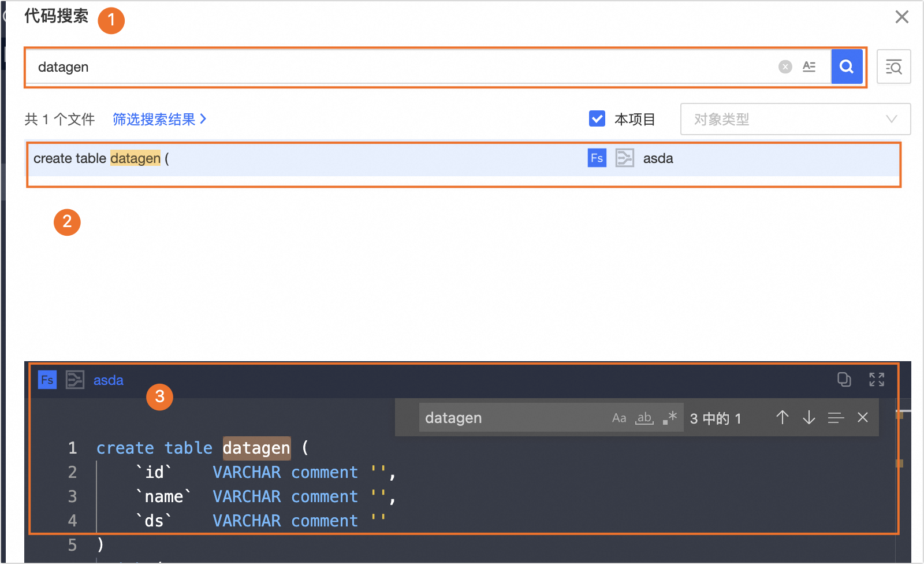
Task: Click the '3 中的 1' match counter
Action: 716,418
